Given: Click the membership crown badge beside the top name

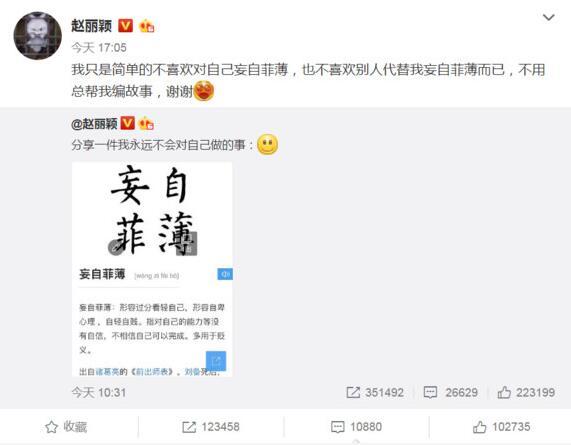Looking at the screenshot, I should coord(147,26).
